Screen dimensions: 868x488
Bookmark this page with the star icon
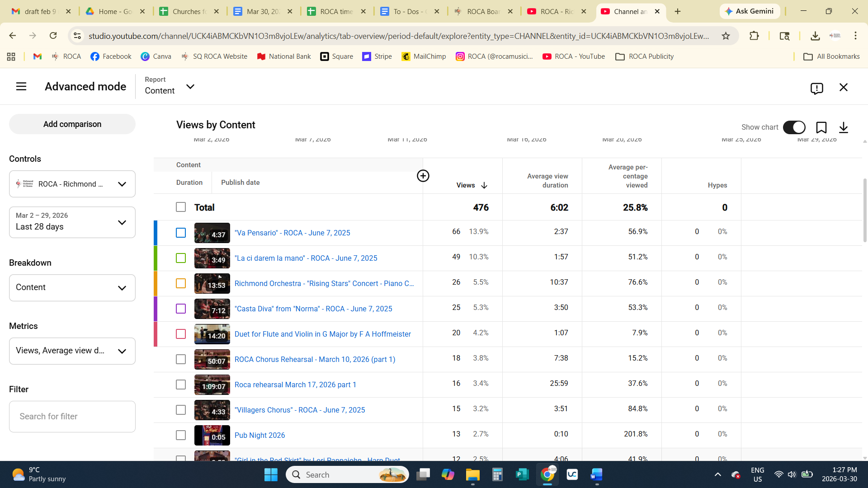coord(726,36)
